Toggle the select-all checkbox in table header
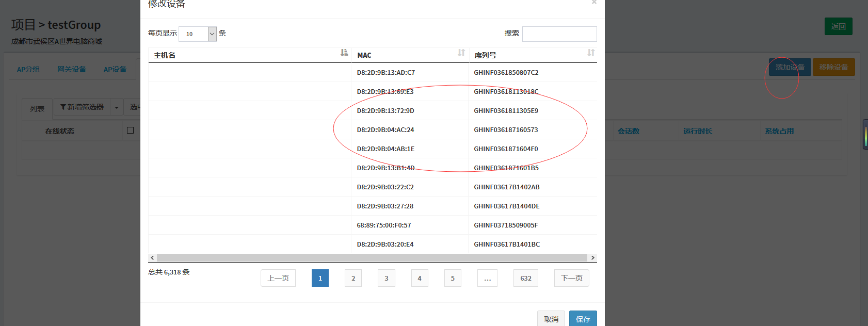The image size is (868, 326). (x=130, y=131)
